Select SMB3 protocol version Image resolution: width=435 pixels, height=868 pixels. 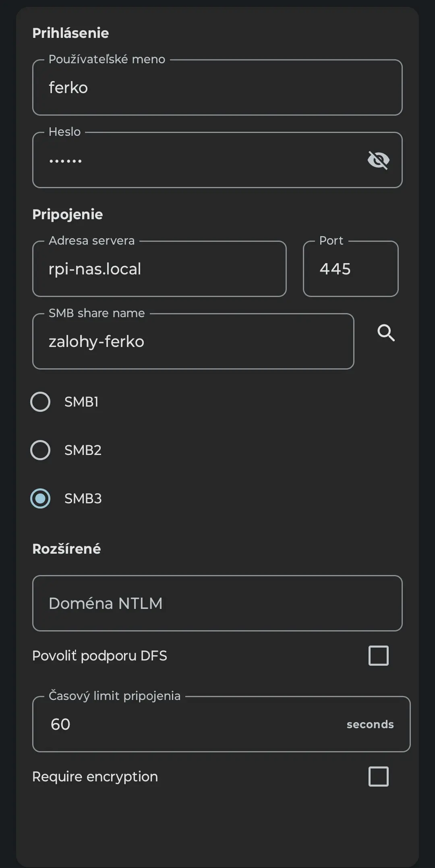(x=40, y=498)
